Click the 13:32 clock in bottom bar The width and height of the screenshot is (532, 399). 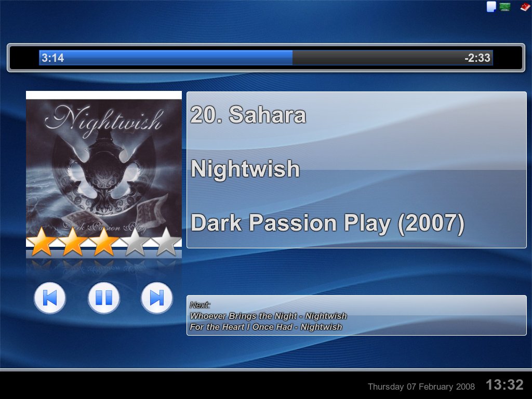click(x=504, y=385)
